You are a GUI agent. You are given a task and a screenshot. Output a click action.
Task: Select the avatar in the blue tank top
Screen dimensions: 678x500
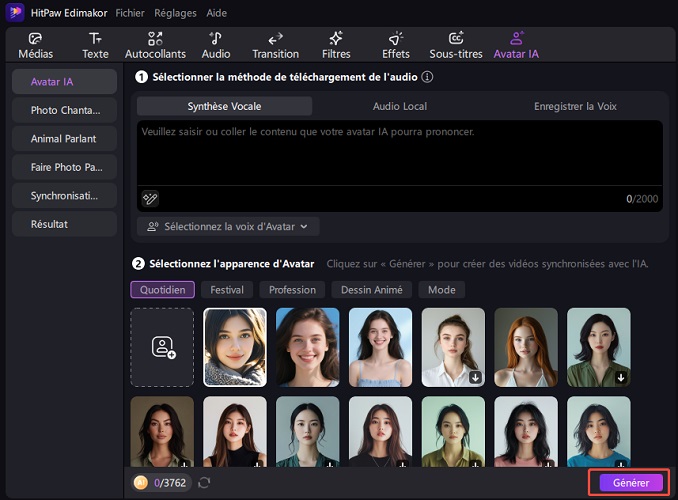(x=381, y=347)
